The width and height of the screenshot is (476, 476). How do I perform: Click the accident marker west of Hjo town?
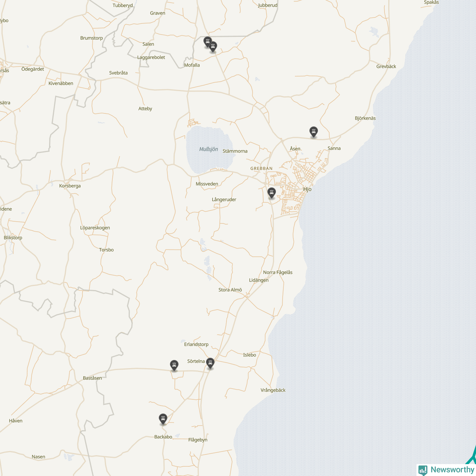(x=271, y=193)
